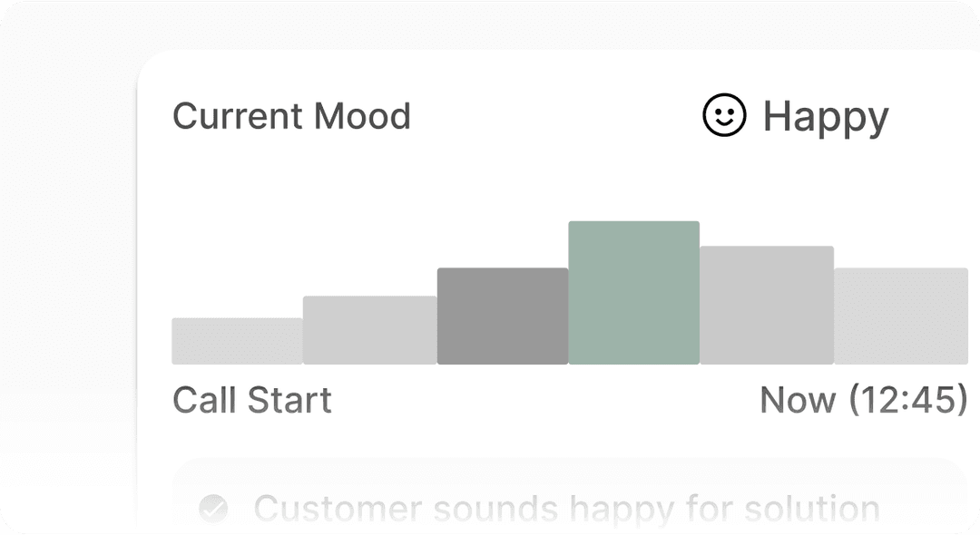980x535 pixels.
Task: Click blank space between Current Mood and smiley
Action: pyautogui.click(x=554, y=116)
